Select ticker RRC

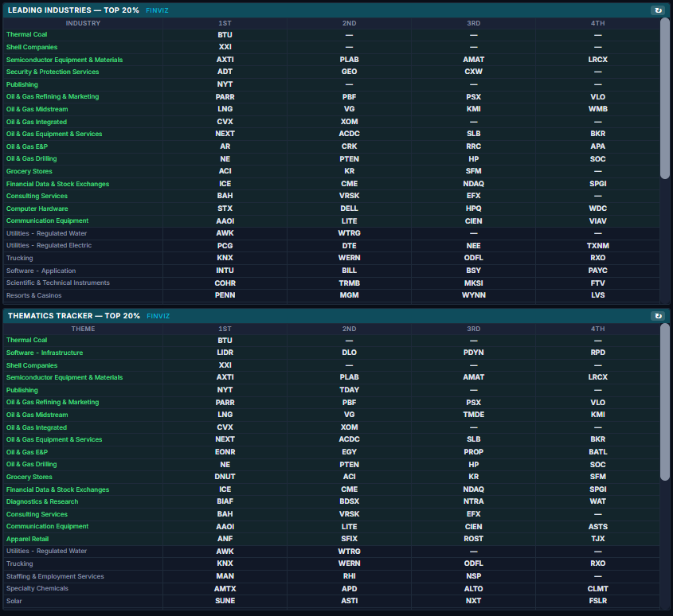[x=473, y=146]
